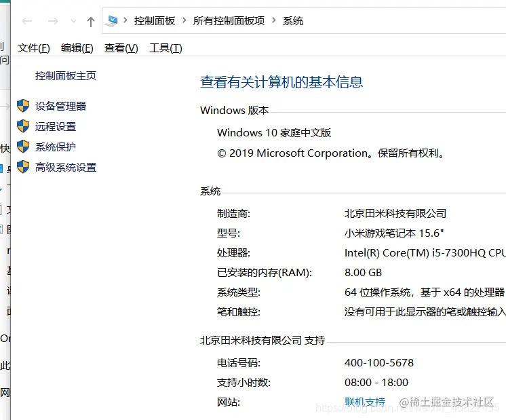Open the 查看(V) menu
This screenshot has width=506, height=420.
[x=121, y=48]
